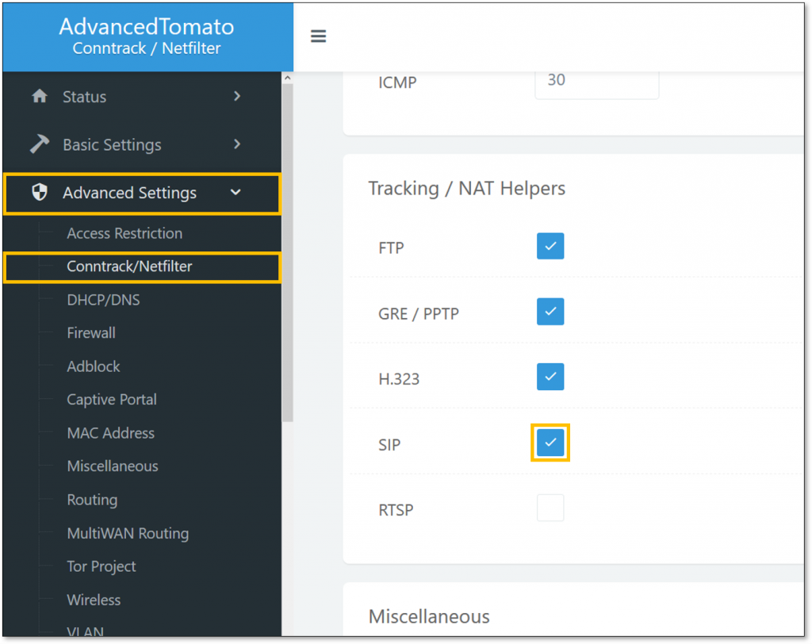
Task: Select Miscellaneous in the sidebar
Action: click(x=113, y=466)
